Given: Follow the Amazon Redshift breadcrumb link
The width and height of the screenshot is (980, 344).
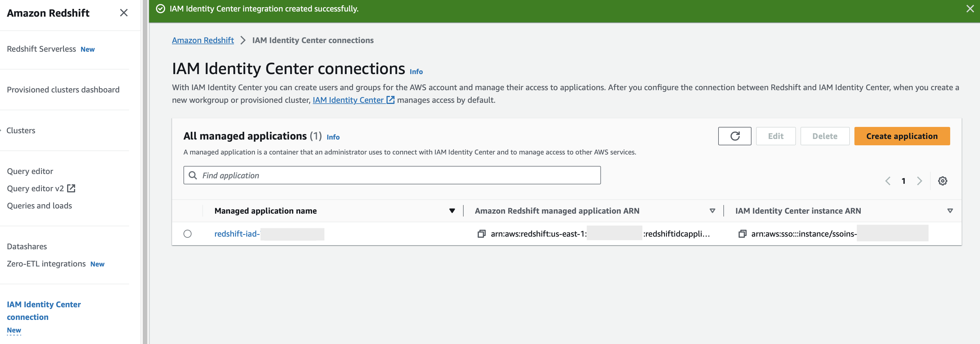Looking at the screenshot, I should (203, 40).
